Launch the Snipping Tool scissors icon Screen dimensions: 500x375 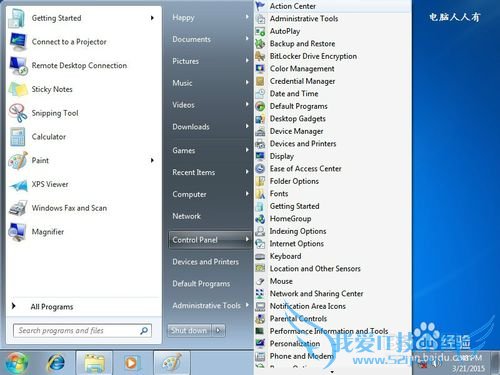[18, 113]
